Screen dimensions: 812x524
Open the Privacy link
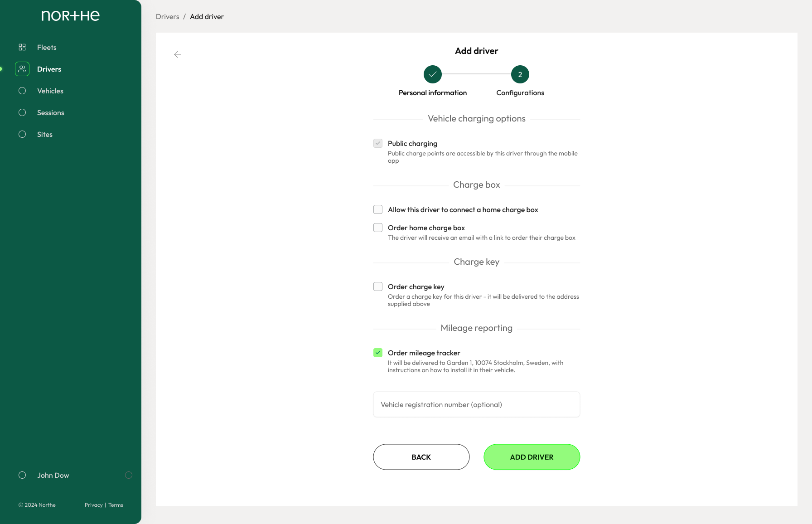(x=94, y=505)
